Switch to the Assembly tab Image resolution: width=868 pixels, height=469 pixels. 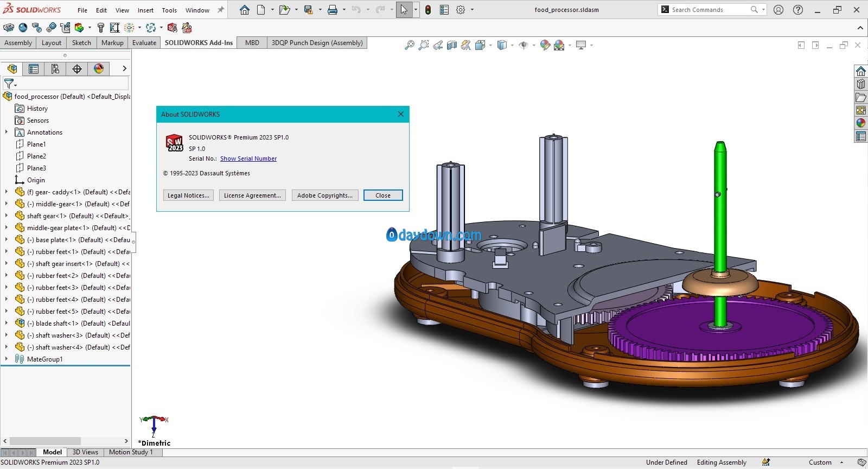click(18, 43)
